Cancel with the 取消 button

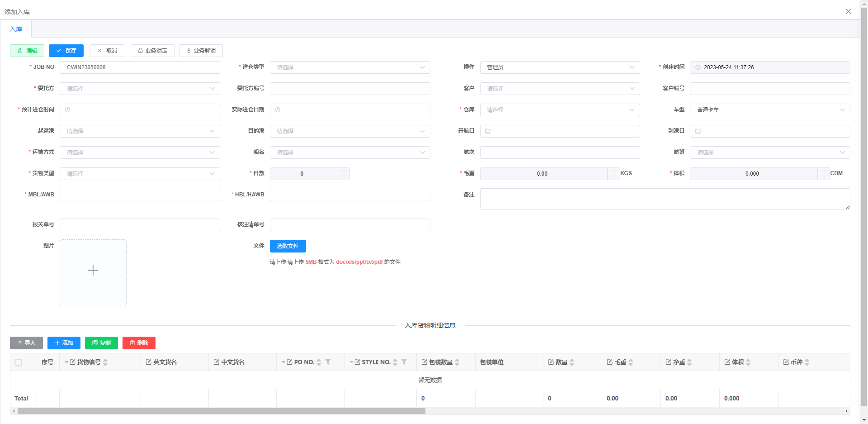click(107, 51)
